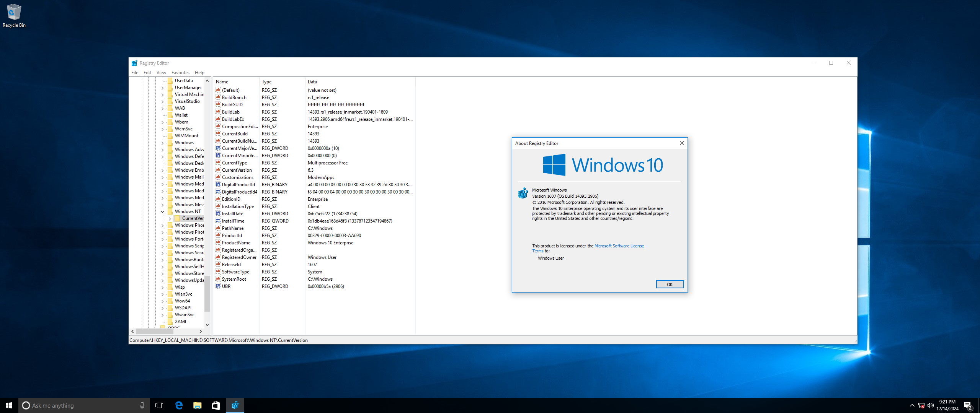
Task: Select the WlanSvc tree item
Action: point(183,294)
